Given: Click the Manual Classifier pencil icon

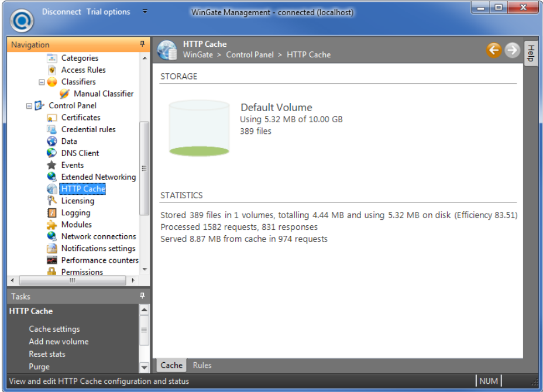Looking at the screenshot, I should (x=64, y=94).
